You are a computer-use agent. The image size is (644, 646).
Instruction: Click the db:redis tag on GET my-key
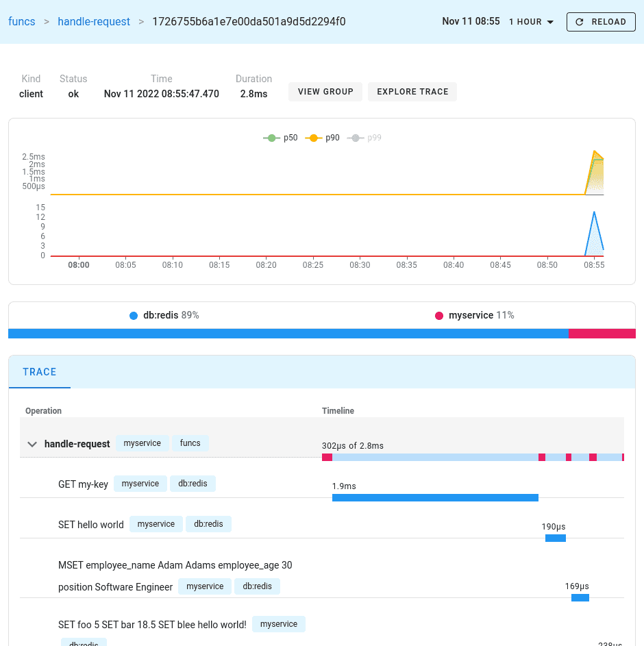pyautogui.click(x=193, y=484)
